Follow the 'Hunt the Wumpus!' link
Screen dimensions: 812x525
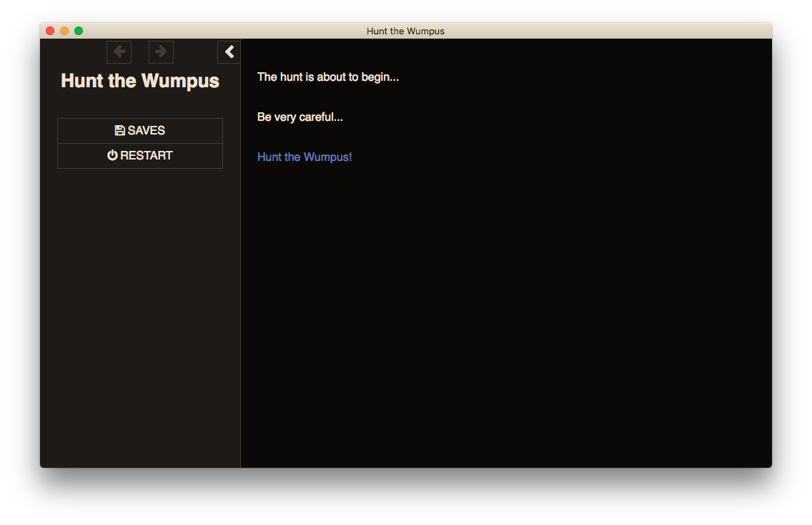pos(304,157)
